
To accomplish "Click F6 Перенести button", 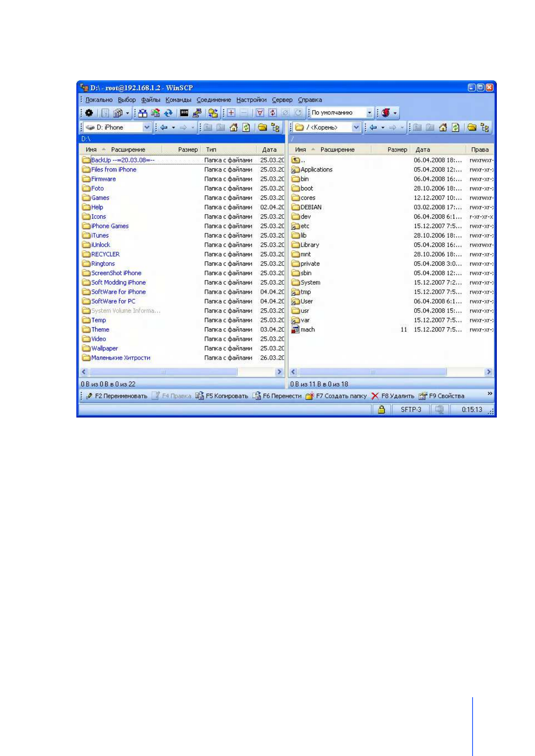I will 277,396.
